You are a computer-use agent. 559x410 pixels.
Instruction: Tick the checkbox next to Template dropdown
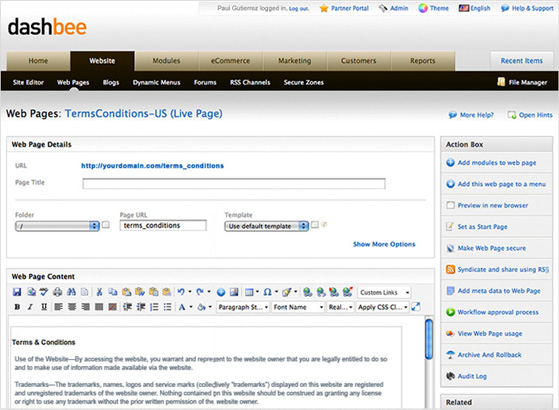click(x=314, y=225)
